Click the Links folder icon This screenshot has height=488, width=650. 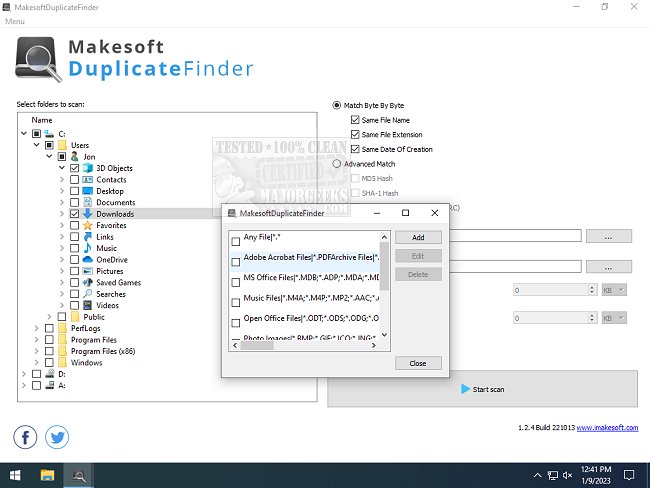click(87, 237)
